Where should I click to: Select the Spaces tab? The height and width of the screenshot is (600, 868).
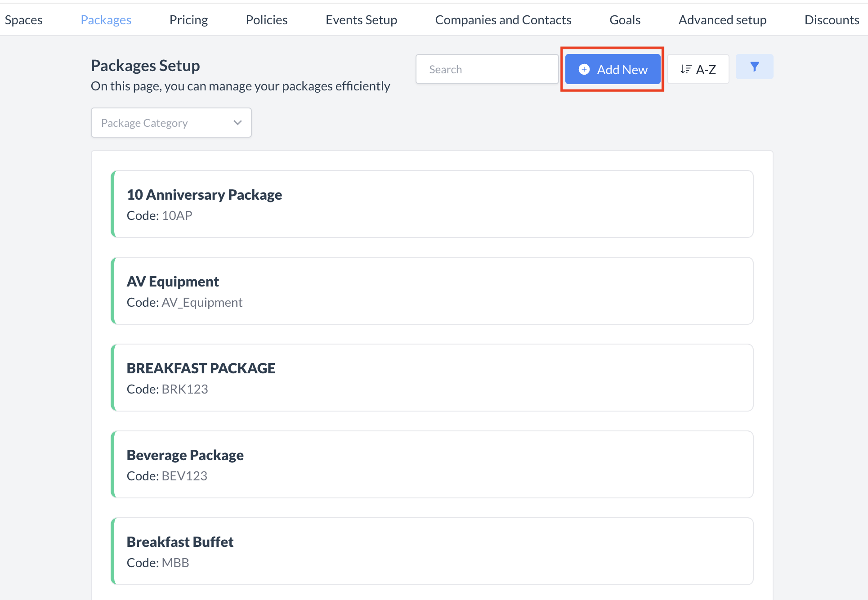(23, 19)
